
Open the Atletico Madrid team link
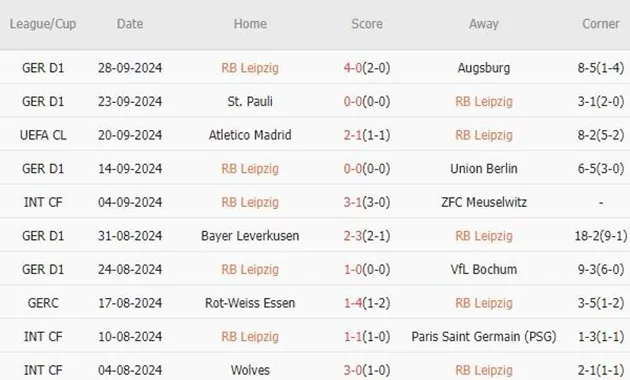coord(250,135)
